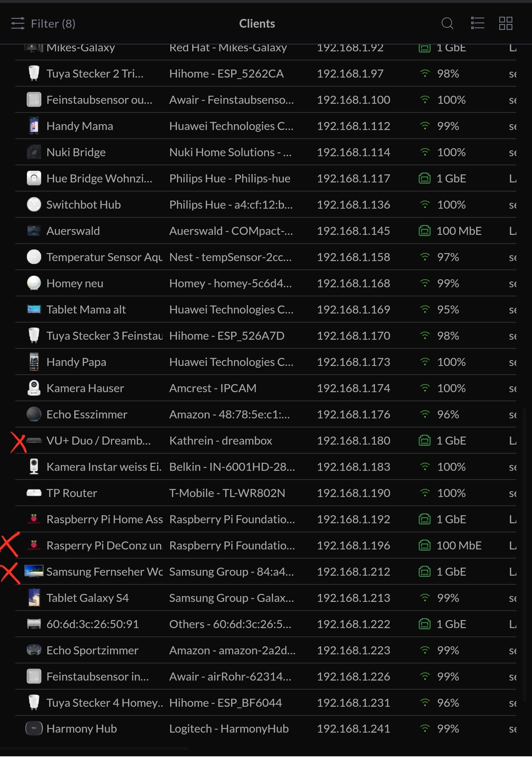Image resolution: width=532 pixels, height=757 pixels.
Task: Click IP address 192.168.1.241
Action: tap(353, 729)
